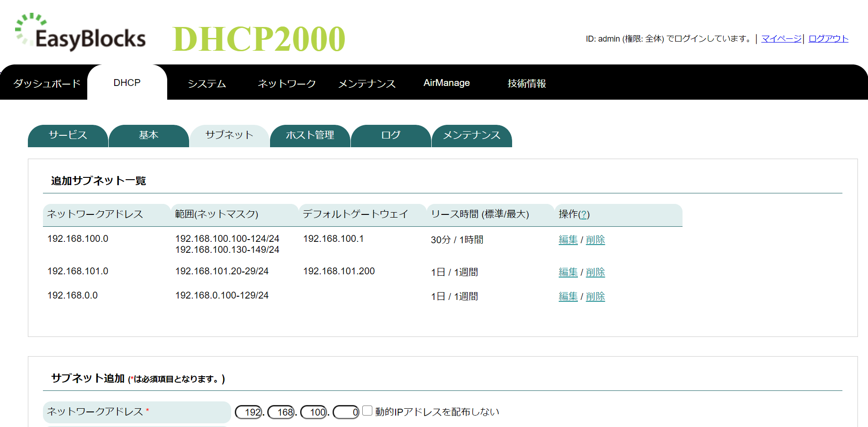Edit the 192.168.100.0 subnet
868x427 pixels.
click(568, 240)
